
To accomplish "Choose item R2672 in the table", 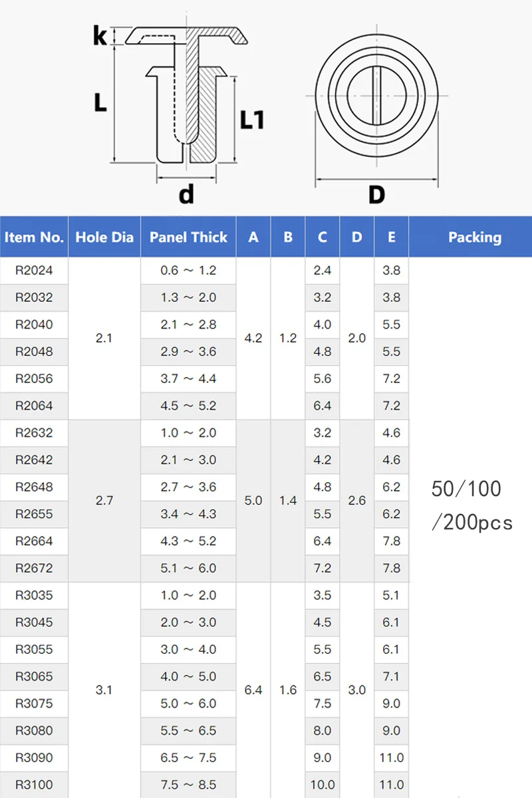I will [x=34, y=569].
